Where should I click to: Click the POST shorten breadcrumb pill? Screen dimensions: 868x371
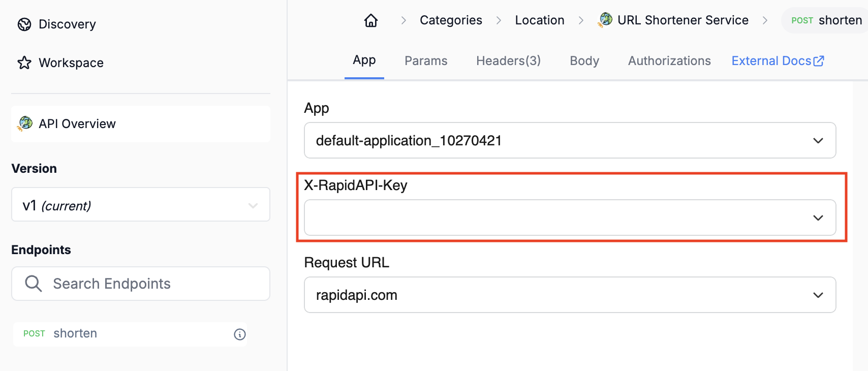click(x=826, y=20)
